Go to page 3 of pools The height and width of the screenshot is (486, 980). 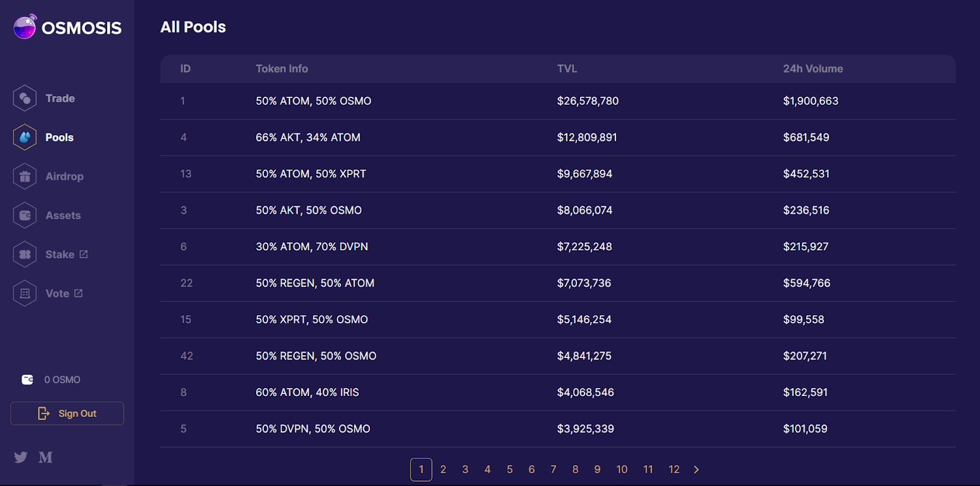coord(465,470)
